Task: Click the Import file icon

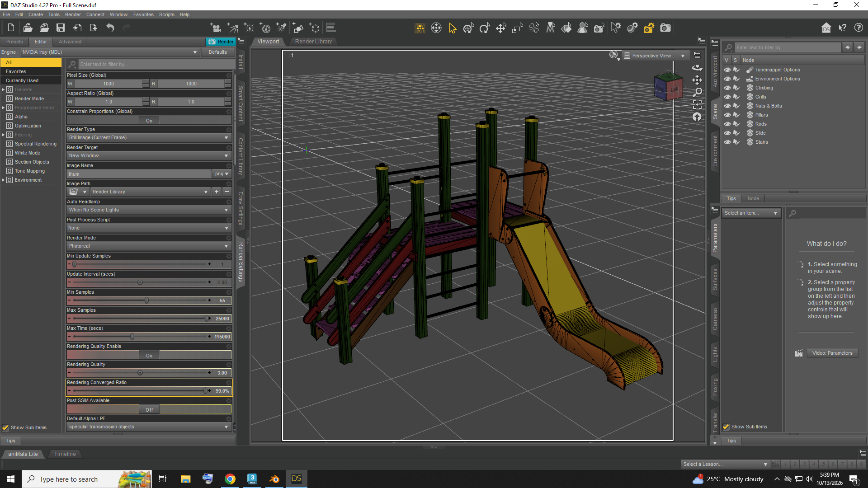Action: pyautogui.click(x=77, y=28)
